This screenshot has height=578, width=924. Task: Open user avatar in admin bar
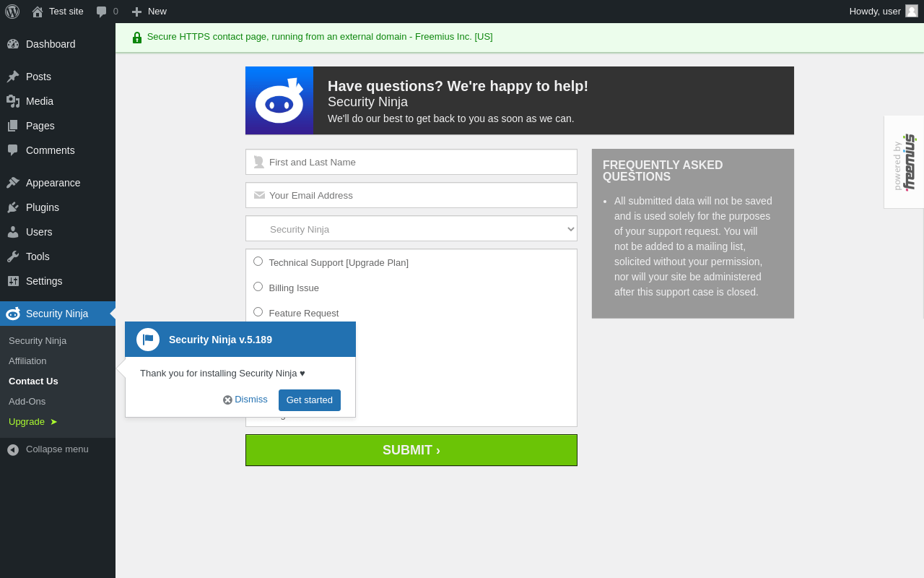click(912, 11)
